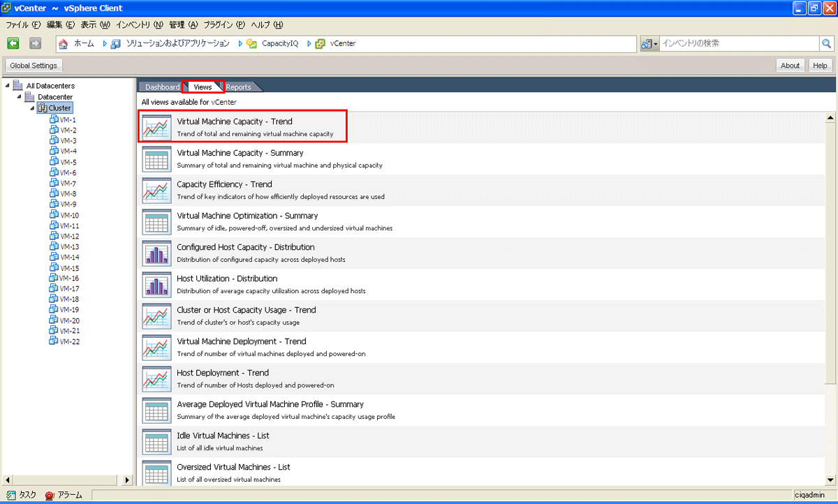Open the ファイル (File) menu
This screenshot has height=504, width=838.
click(x=23, y=24)
